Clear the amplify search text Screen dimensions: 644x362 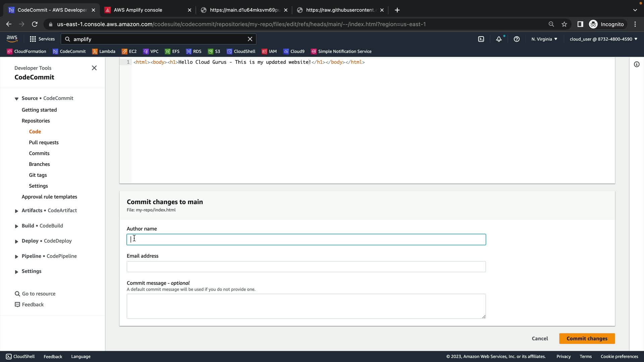[x=250, y=39]
